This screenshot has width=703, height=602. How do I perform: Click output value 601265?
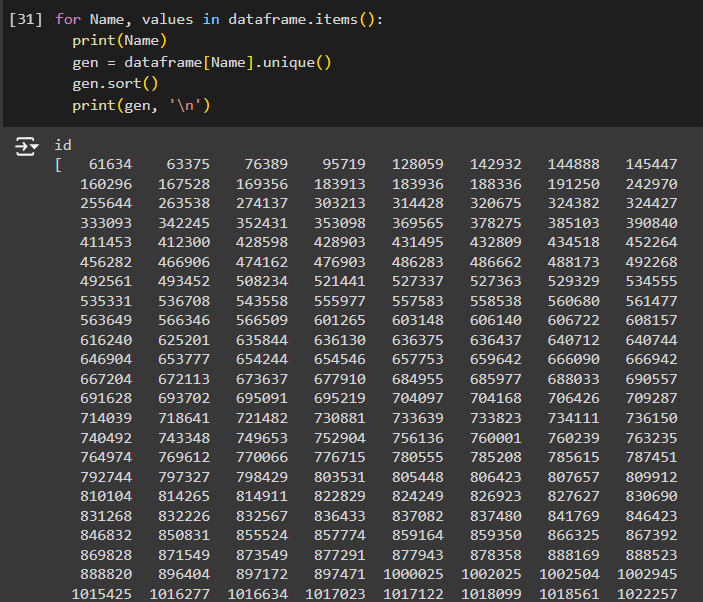[340, 320]
